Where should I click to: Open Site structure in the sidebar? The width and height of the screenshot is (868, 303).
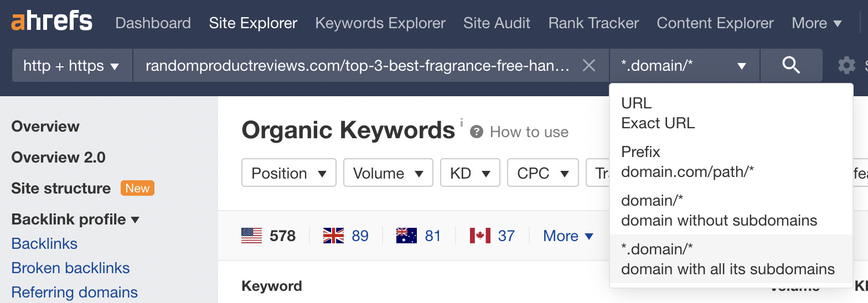click(x=61, y=189)
